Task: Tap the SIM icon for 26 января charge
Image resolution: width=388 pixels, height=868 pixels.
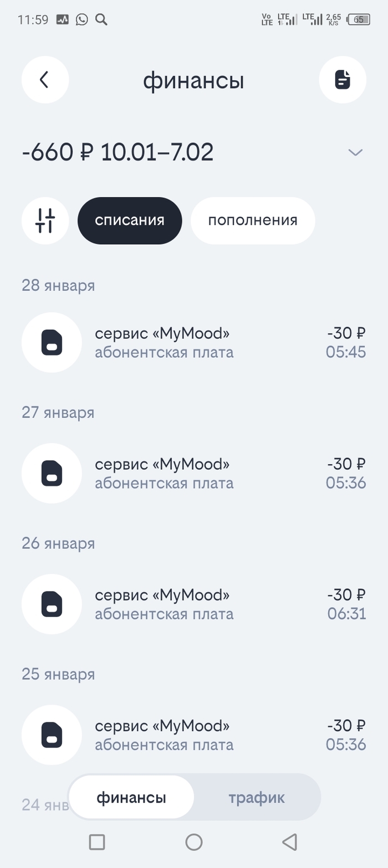Action: point(52,604)
